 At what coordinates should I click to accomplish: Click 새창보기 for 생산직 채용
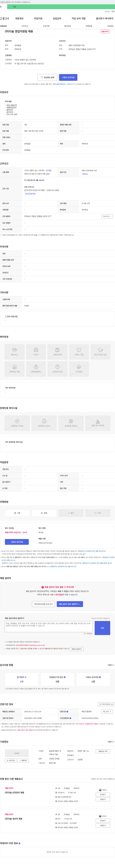point(103,826)
